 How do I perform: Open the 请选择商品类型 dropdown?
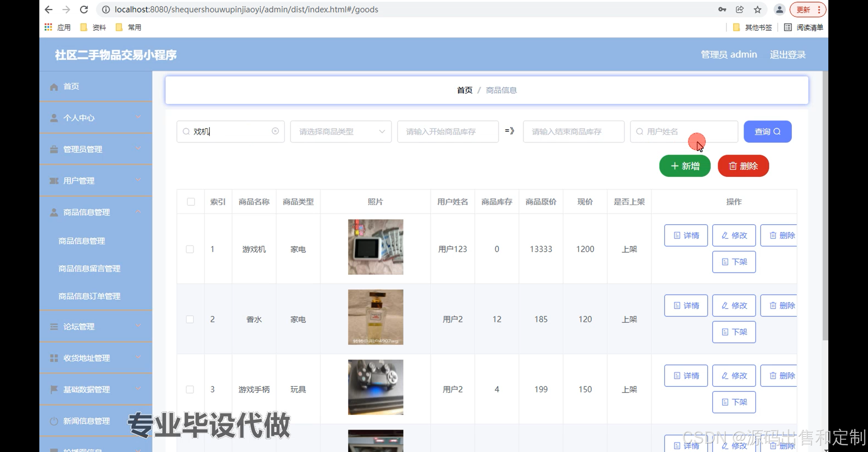341,132
